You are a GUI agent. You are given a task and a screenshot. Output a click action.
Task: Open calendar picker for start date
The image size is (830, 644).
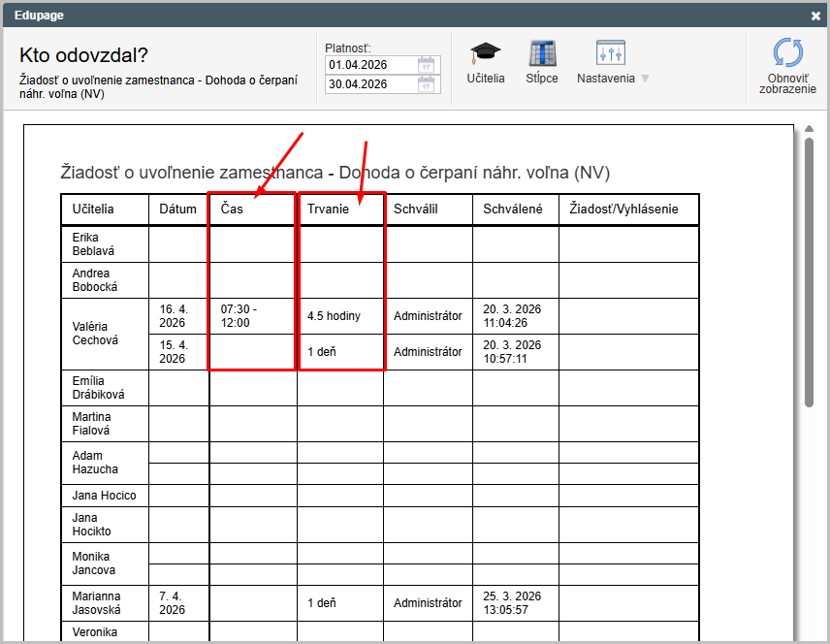427,65
